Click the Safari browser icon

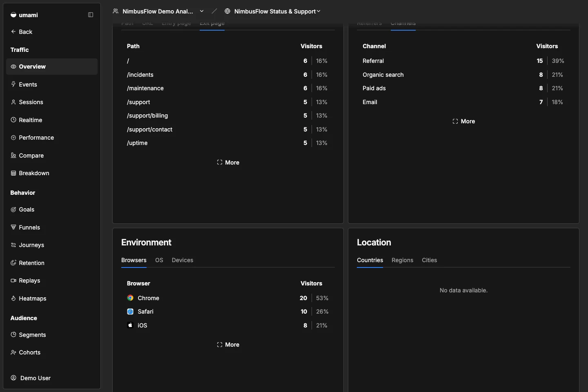130,312
